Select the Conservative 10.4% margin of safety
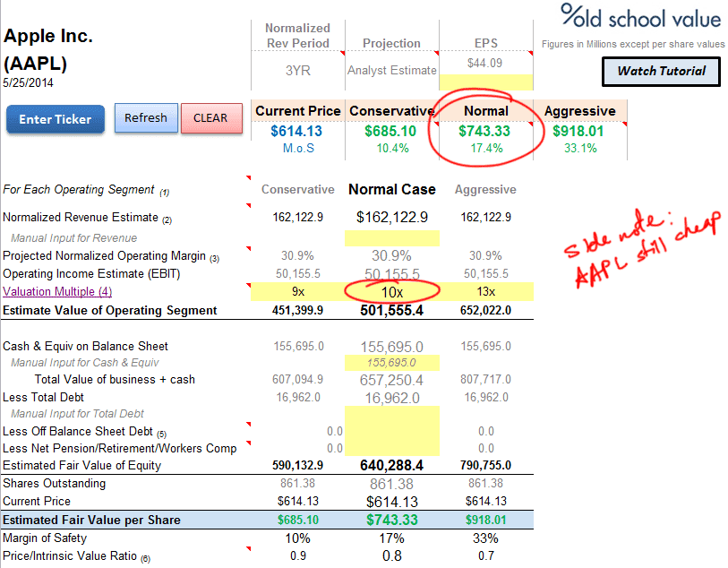 pyautogui.click(x=392, y=148)
